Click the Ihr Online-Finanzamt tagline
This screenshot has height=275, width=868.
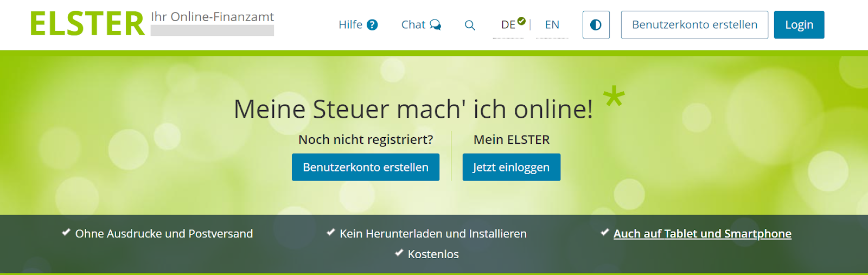coord(212,17)
